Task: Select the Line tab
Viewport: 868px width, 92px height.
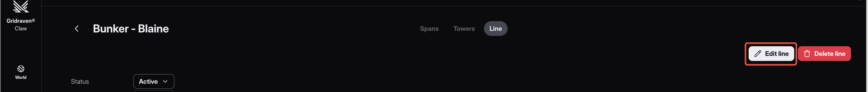Action: 495,29
